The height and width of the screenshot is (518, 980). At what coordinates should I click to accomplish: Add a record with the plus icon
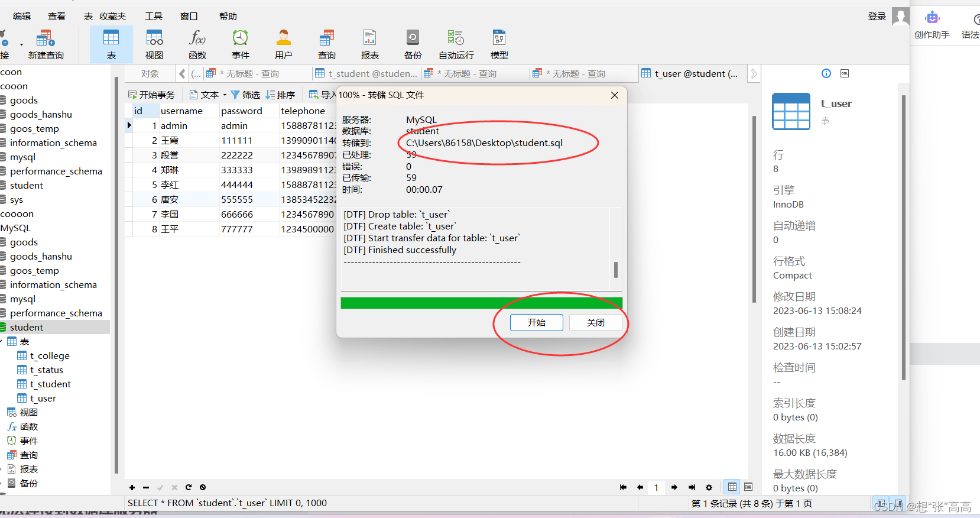pos(132,487)
